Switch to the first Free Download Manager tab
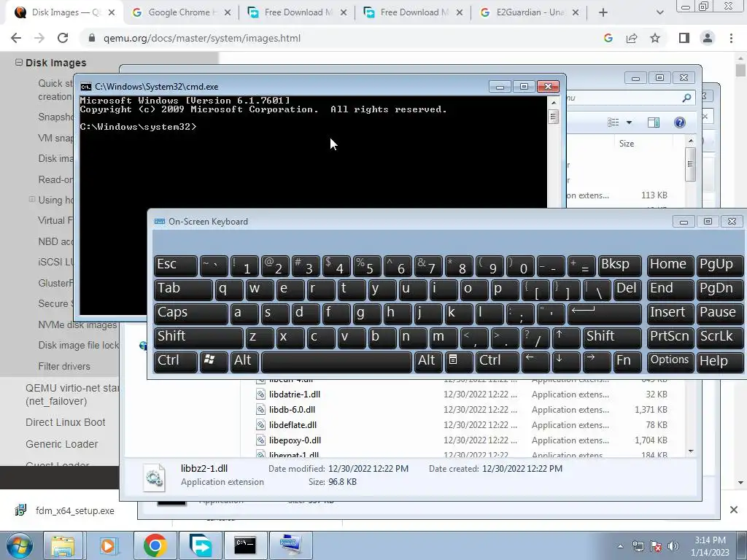This screenshot has width=747, height=560. pyautogui.click(x=298, y=12)
